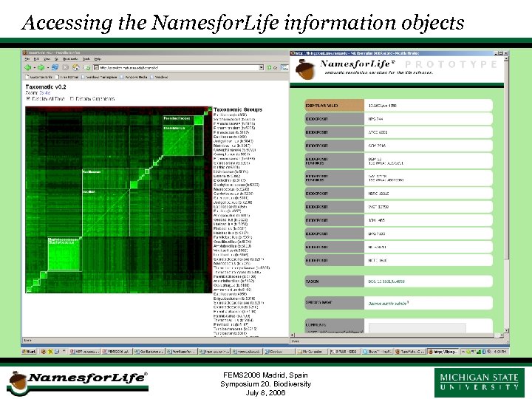Click the green Forward arrow in Firefox
Screen dimensions: 532x399
(x=41, y=67)
